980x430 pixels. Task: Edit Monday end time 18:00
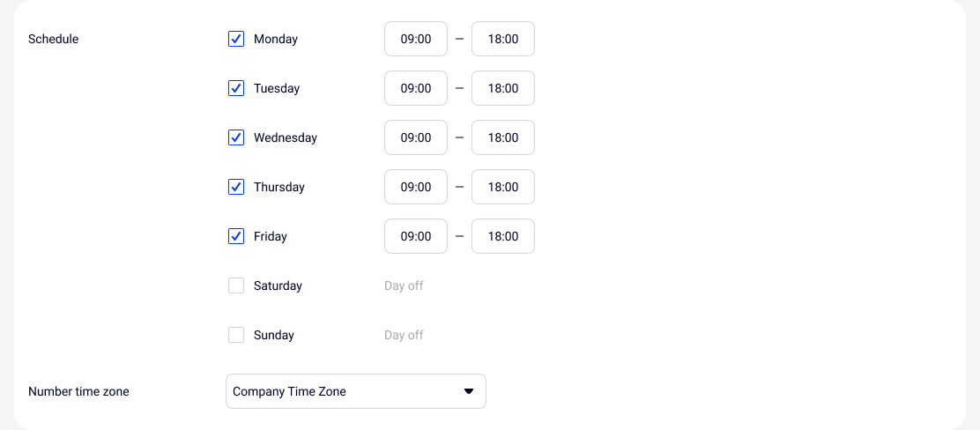[503, 39]
